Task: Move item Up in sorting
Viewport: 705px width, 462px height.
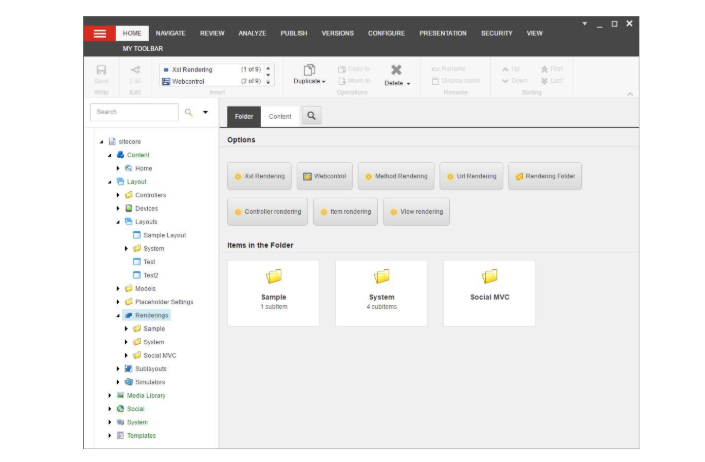Action: coord(511,69)
